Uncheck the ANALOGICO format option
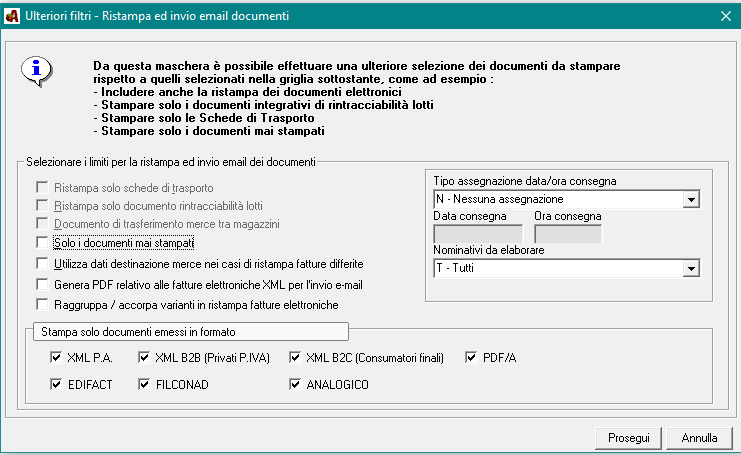The width and height of the screenshot is (741, 455). pos(295,384)
